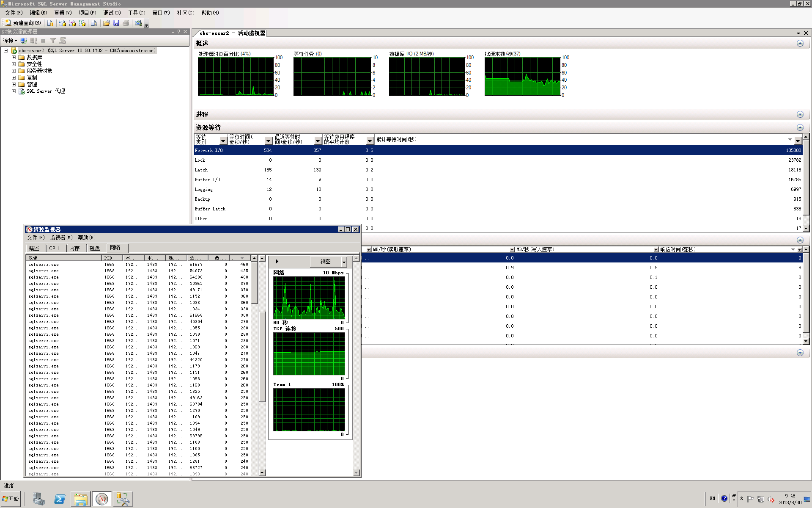Click the 新建查询 new query button
The width and height of the screenshot is (812, 508).
pyautogui.click(x=23, y=23)
